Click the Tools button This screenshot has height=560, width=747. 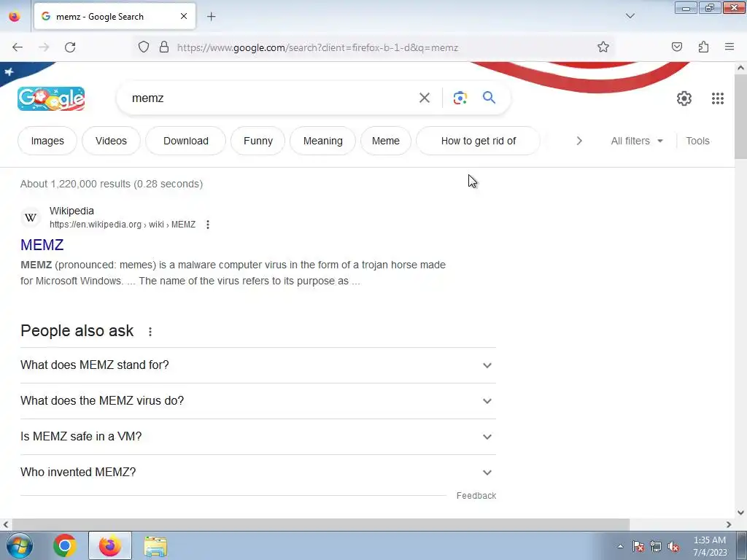(697, 141)
